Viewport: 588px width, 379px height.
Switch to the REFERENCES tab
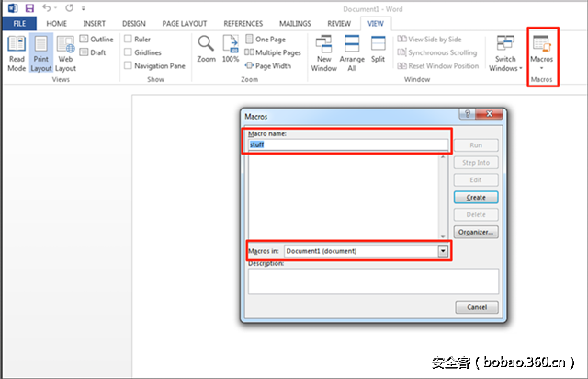tap(243, 24)
